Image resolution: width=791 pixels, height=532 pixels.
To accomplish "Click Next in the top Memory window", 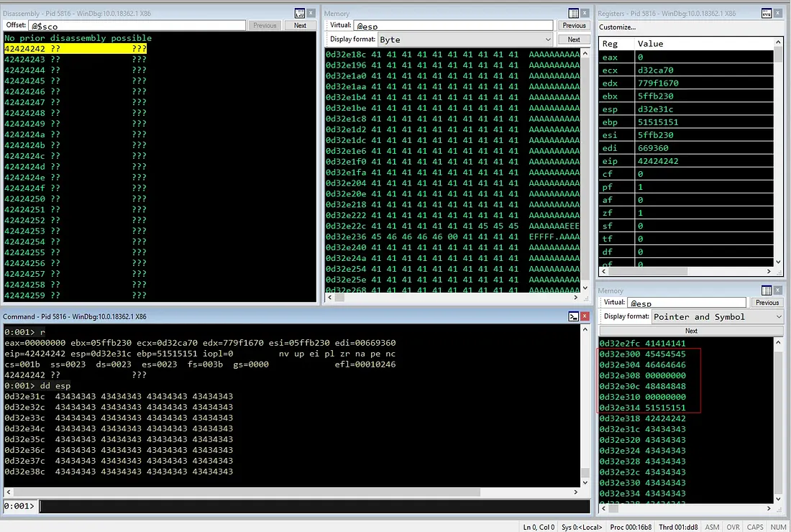I will (574, 40).
